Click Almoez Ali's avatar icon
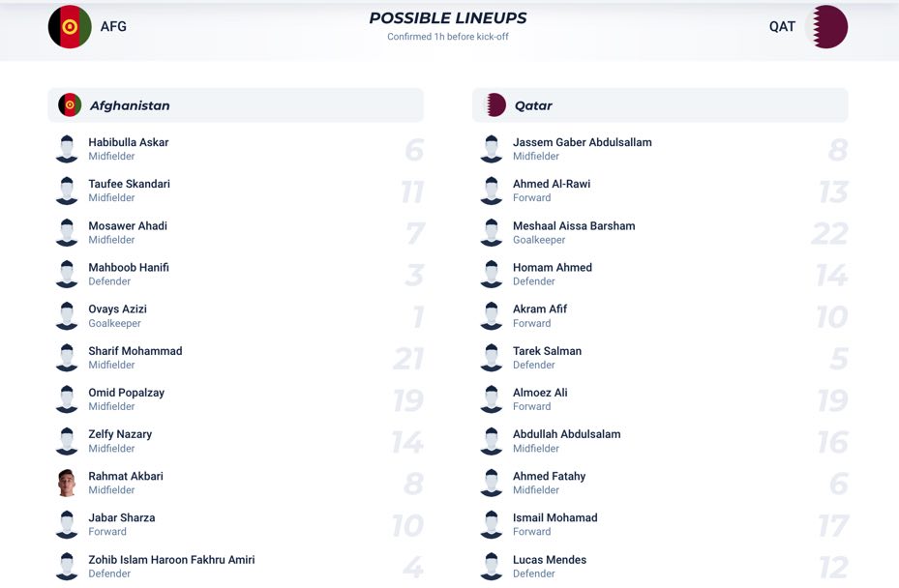This screenshot has height=588, width=899. tap(492, 399)
